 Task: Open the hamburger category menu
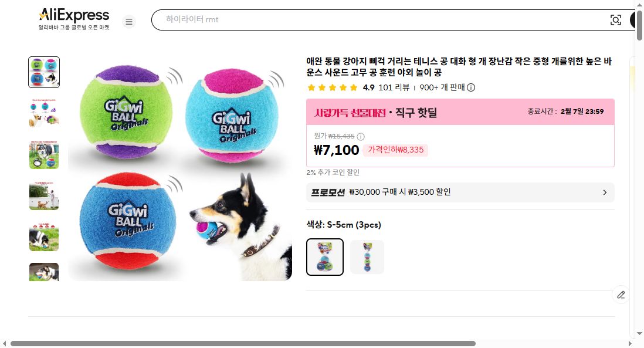click(x=129, y=21)
